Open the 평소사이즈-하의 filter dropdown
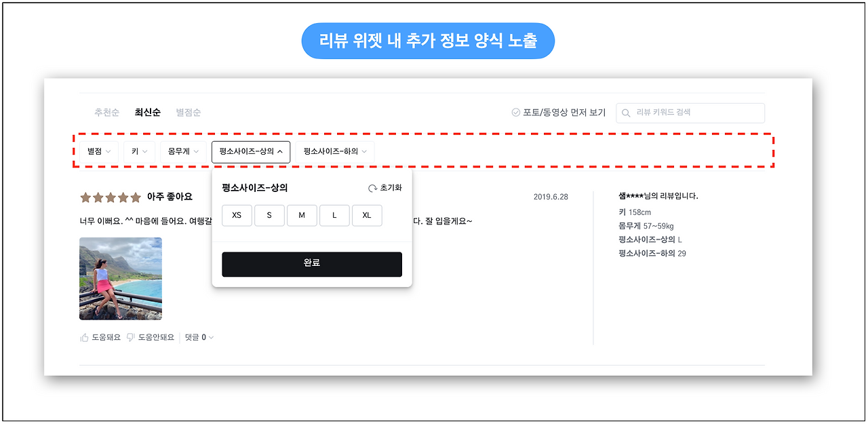Image resolution: width=868 pixels, height=424 pixels. coord(336,152)
